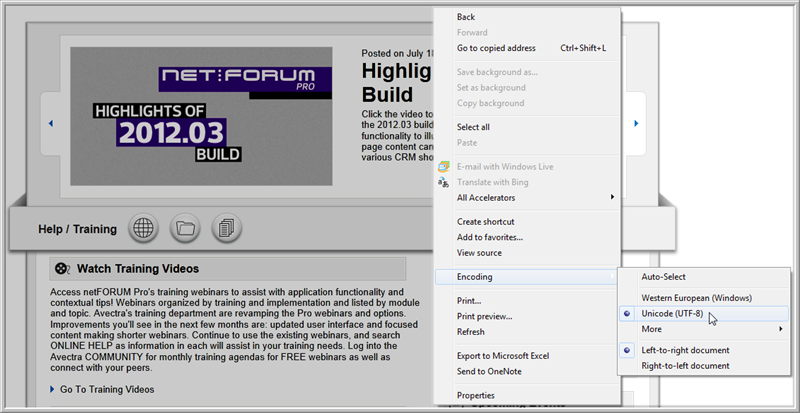Click the Posted on July date text

397,53
